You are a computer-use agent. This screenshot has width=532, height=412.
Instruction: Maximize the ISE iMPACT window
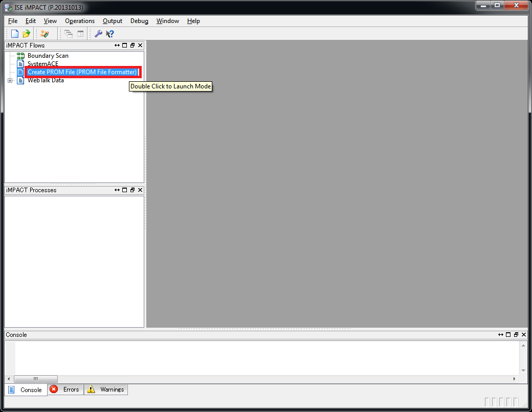[x=497, y=5]
